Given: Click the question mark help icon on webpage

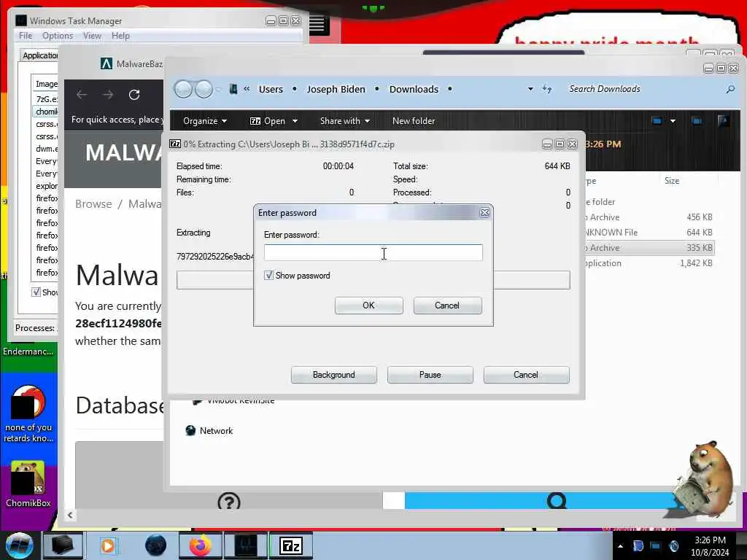Looking at the screenshot, I should [229, 502].
